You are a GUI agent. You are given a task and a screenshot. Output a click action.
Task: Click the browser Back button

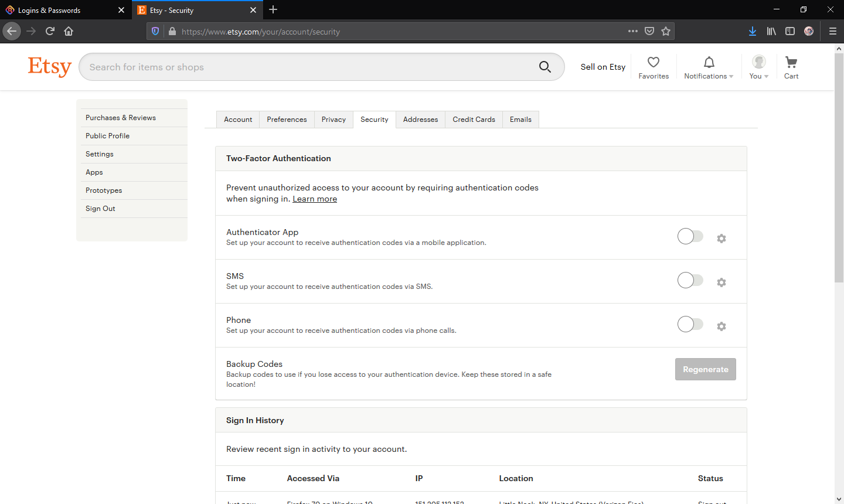(12, 31)
